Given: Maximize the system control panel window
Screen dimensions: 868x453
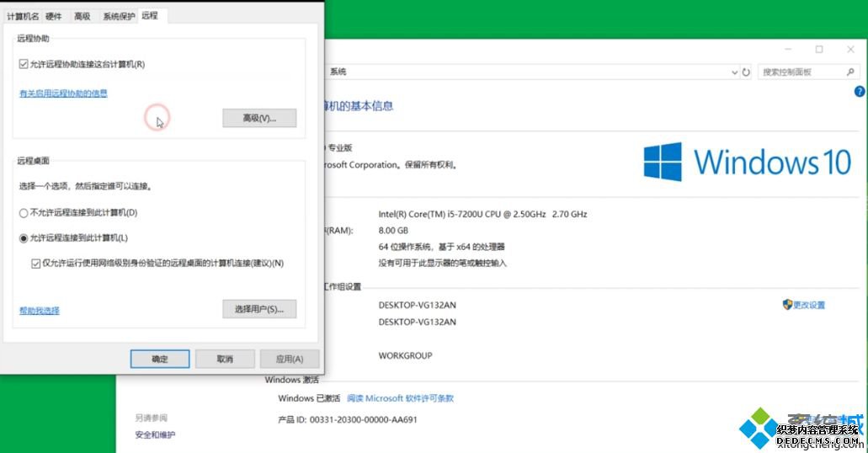Looking at the screenshot, I should [x=819, y=50].
